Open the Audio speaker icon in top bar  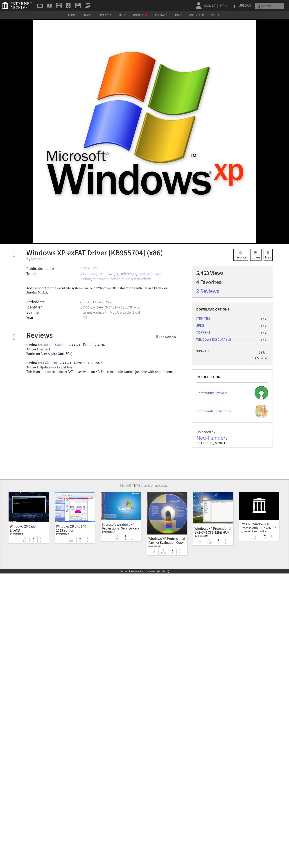point(68,5)
